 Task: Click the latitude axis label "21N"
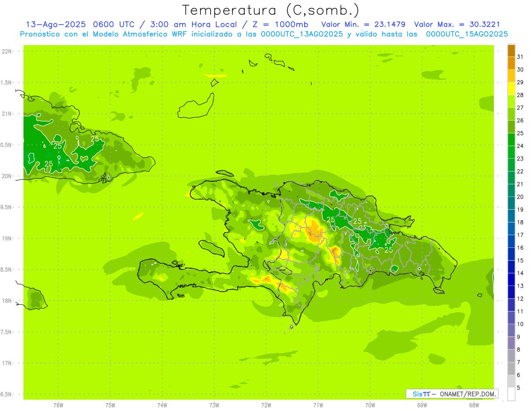click(x=7, y=114)
